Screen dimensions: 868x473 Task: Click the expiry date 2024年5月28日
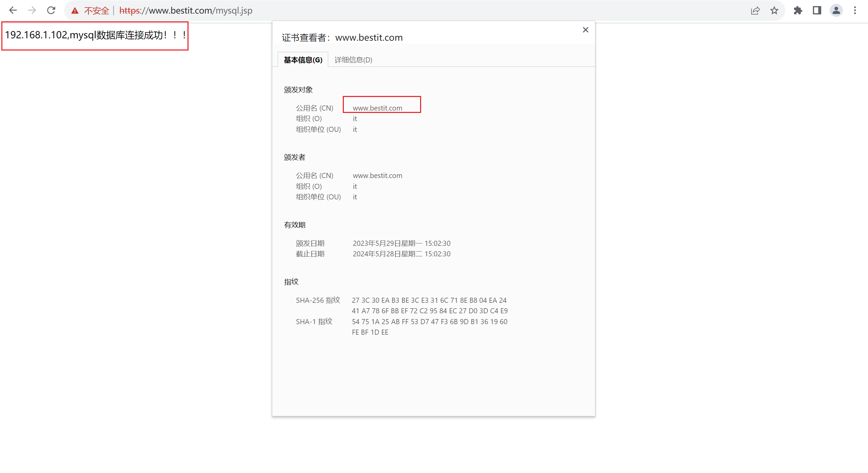401,254
